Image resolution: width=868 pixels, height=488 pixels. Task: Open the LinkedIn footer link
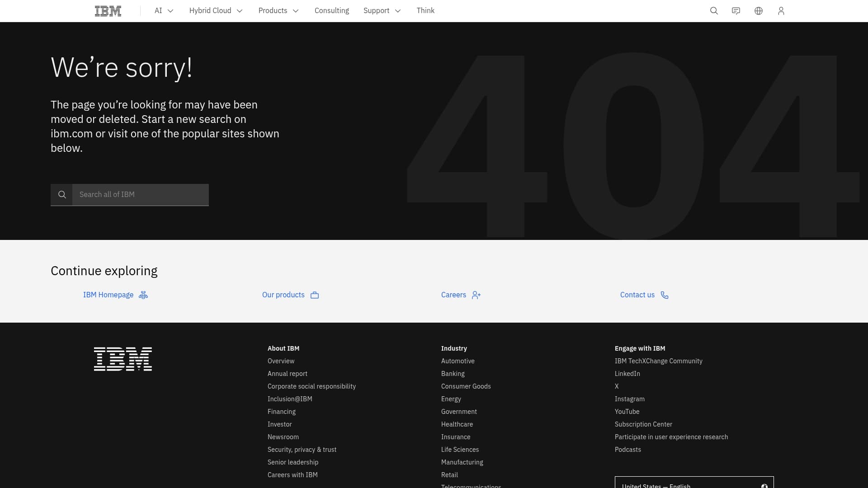pos(627,374)
